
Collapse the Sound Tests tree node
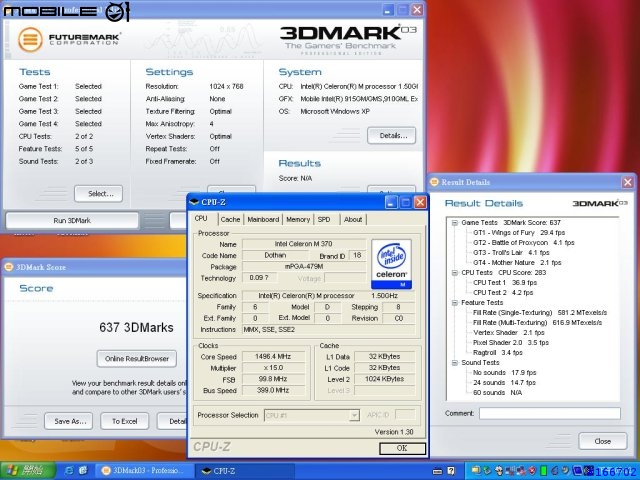[454, 363]
